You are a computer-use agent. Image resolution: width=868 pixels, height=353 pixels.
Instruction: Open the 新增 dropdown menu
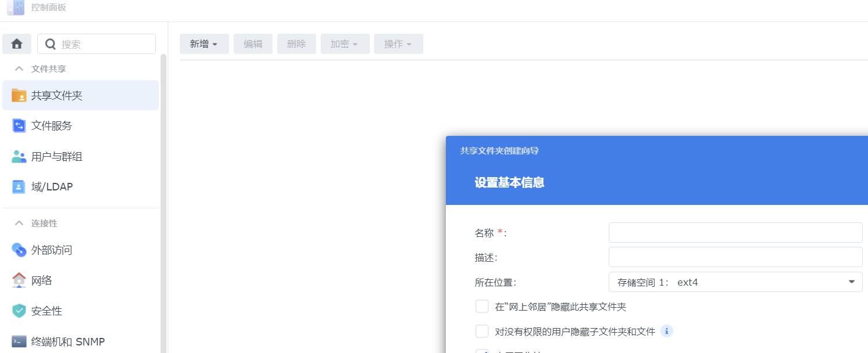204,44
